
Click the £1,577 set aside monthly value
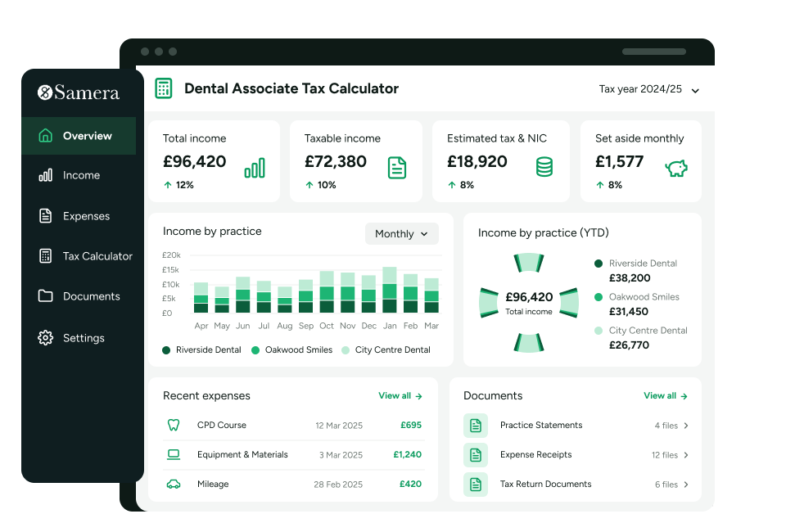pos(619,161)
